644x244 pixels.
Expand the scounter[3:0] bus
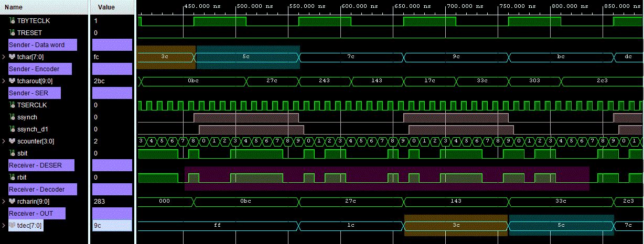(4, 141)
